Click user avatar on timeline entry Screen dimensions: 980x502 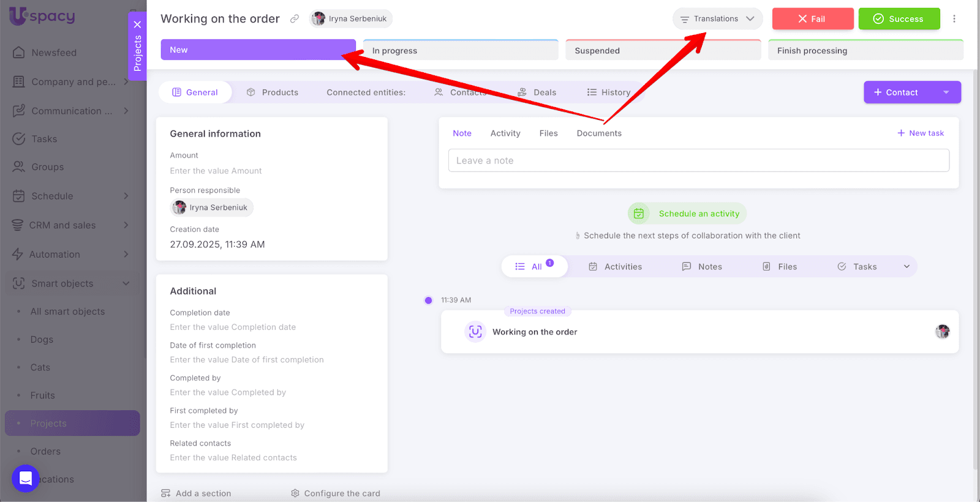tap(942, 332)
